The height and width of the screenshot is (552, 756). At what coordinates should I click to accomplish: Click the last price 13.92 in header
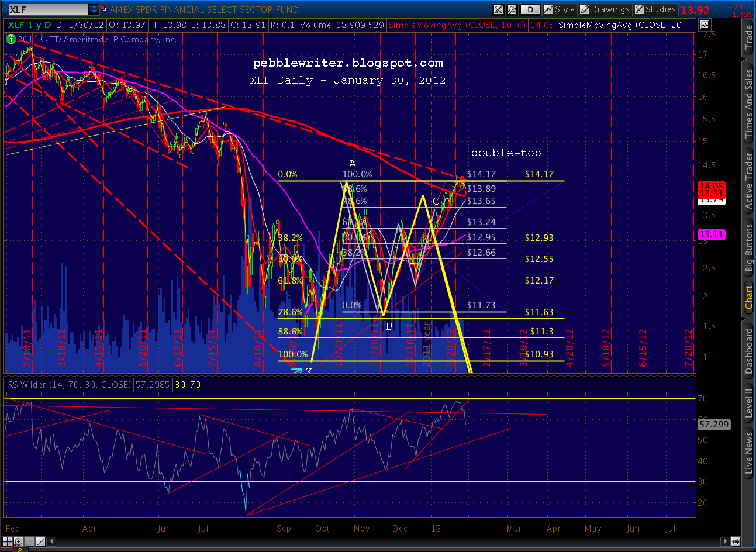coord(695,10)
